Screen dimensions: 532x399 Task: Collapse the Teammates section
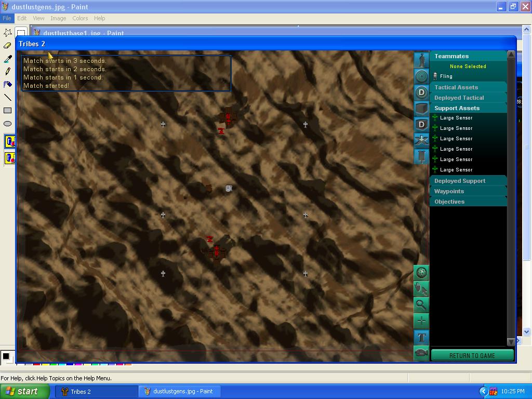468,56
